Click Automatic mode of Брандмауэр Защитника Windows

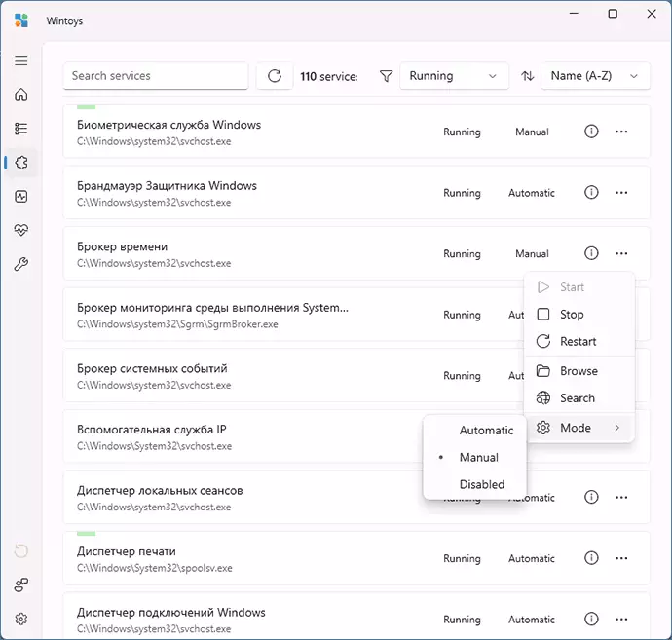pos(532,193)
